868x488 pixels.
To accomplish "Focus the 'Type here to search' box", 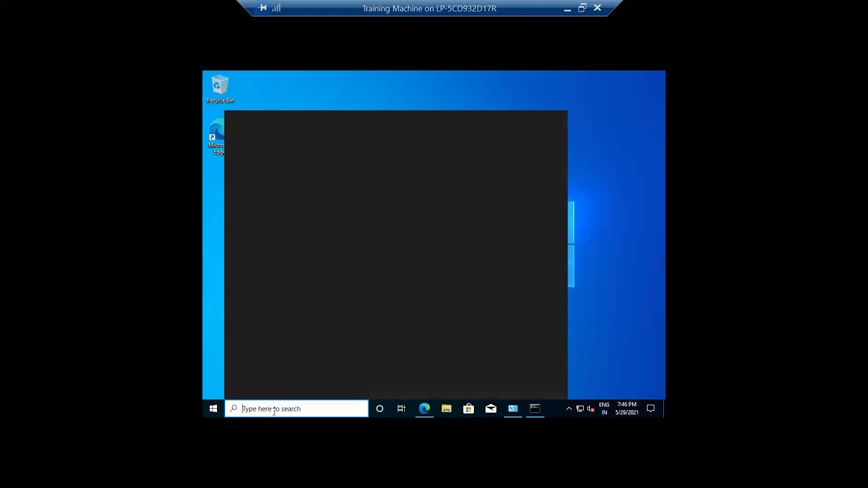I will 296,409.
